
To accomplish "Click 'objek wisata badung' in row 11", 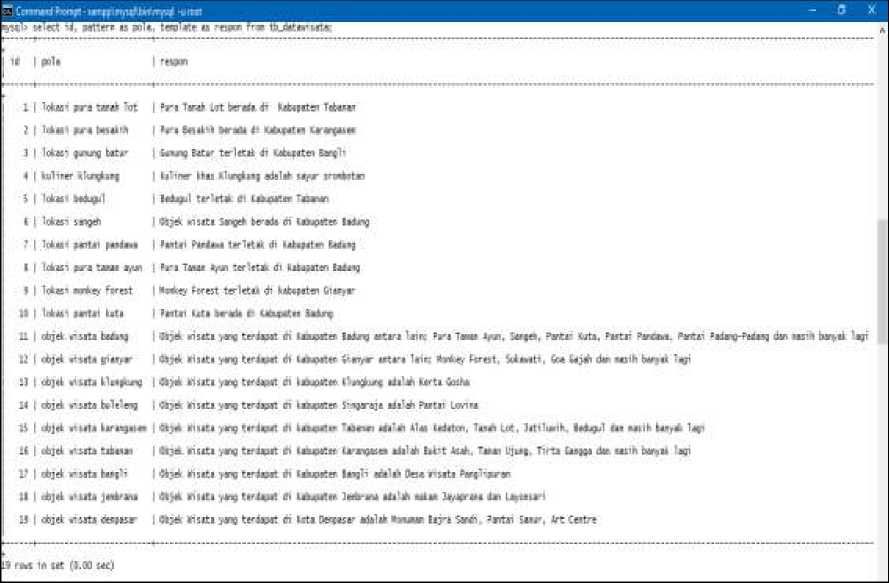I will coord(85,337).
